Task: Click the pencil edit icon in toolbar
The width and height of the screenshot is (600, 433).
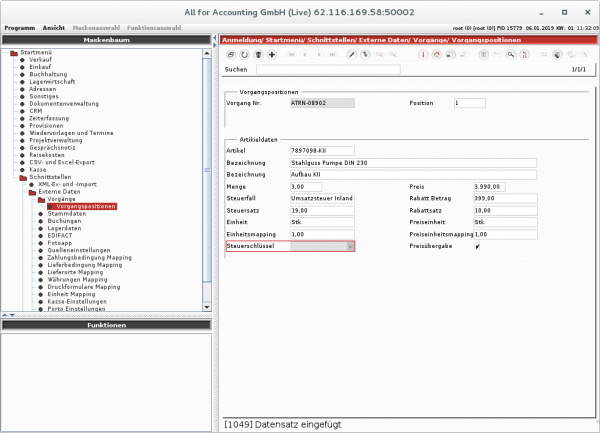Action: click(x=351, y=53)
